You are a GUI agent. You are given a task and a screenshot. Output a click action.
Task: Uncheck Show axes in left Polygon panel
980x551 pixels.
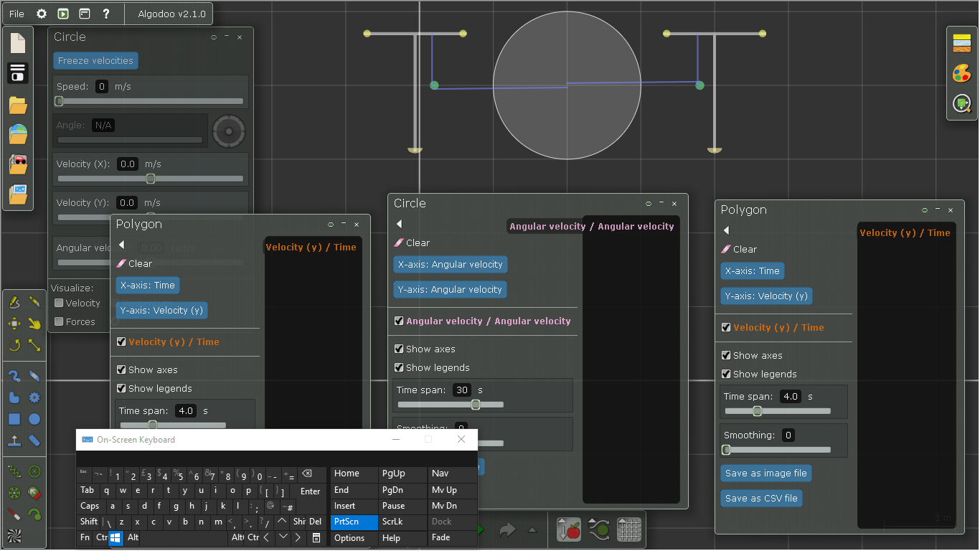point(122,369)
